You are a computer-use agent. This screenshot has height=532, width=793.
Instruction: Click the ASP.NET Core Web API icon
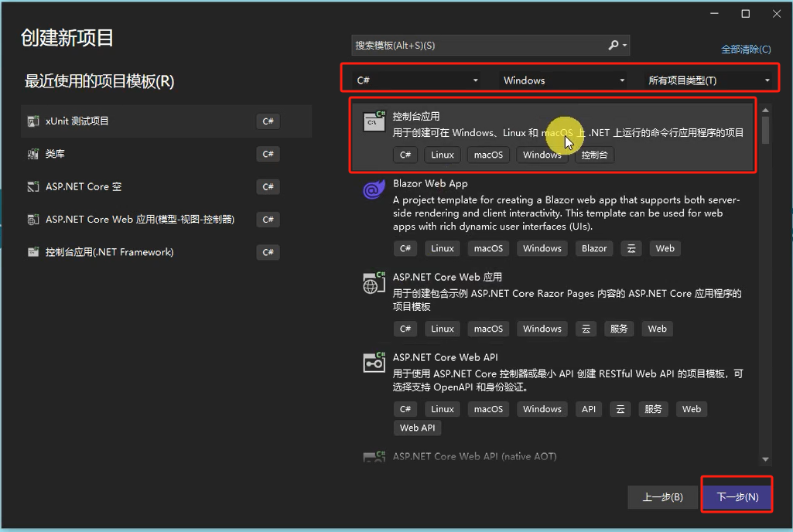[x=374, y=363]
